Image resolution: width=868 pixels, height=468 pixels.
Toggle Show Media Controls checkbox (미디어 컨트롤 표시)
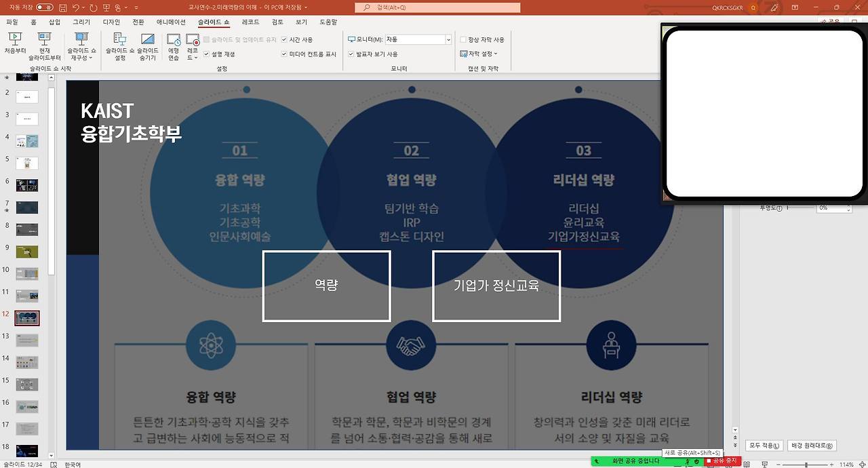284,54
